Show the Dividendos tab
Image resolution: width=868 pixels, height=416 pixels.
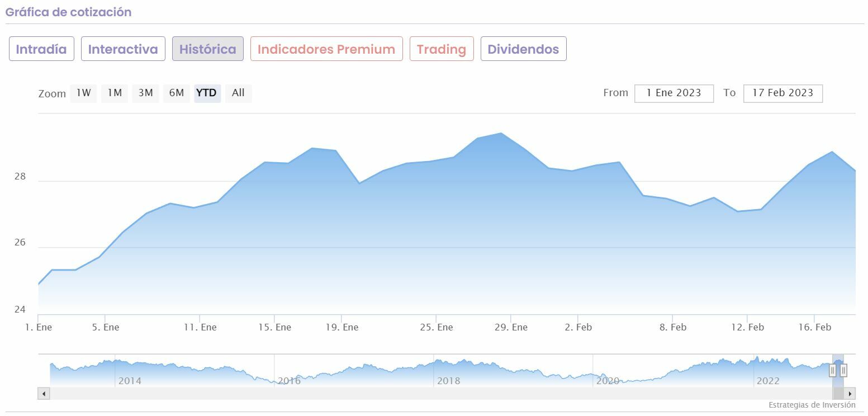pos(523,49)
